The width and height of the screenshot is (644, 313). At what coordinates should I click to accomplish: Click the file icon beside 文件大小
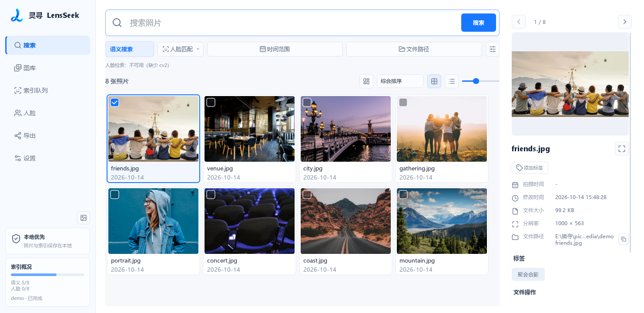[515, 211]
